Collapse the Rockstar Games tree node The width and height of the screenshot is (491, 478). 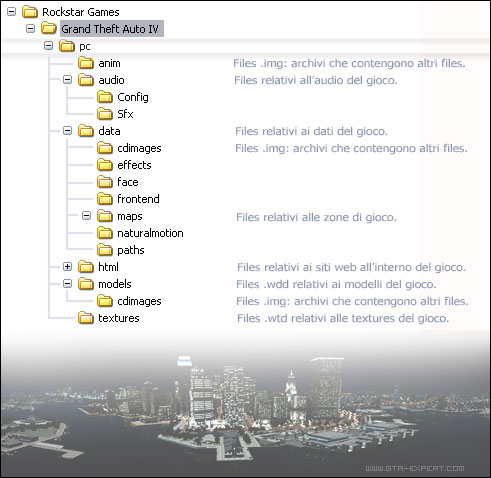[x=11, y=12]
